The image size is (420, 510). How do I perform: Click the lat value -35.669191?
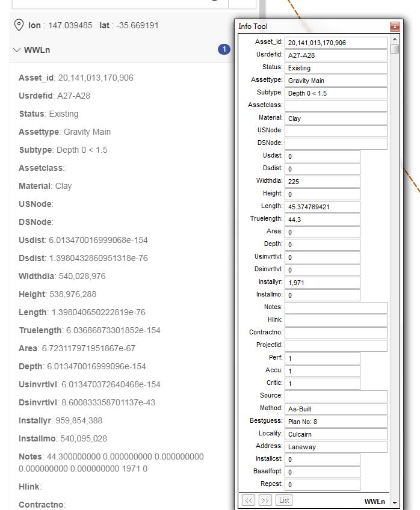pyautogui.click(x=137, y=25)
